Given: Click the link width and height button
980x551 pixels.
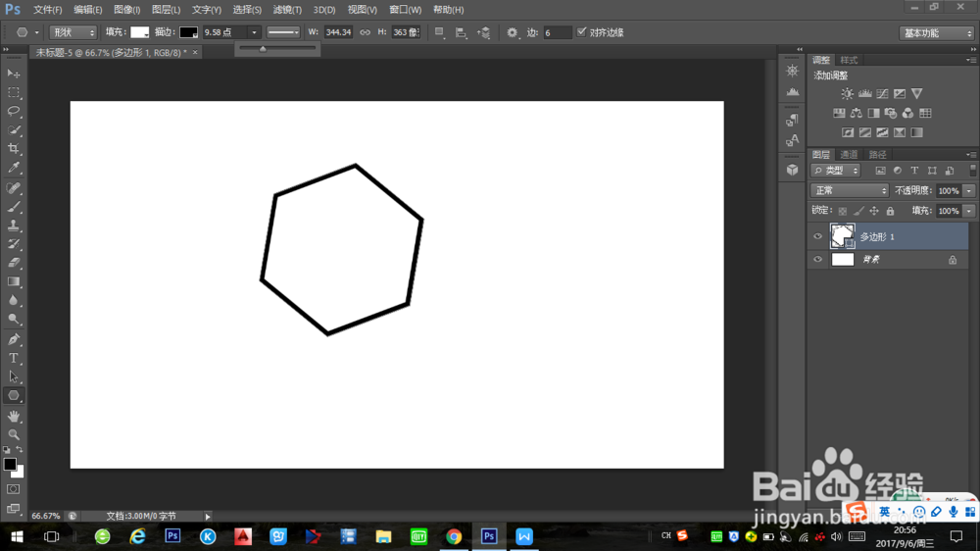Looking at the screenshot, I should [x=365, y=32].
